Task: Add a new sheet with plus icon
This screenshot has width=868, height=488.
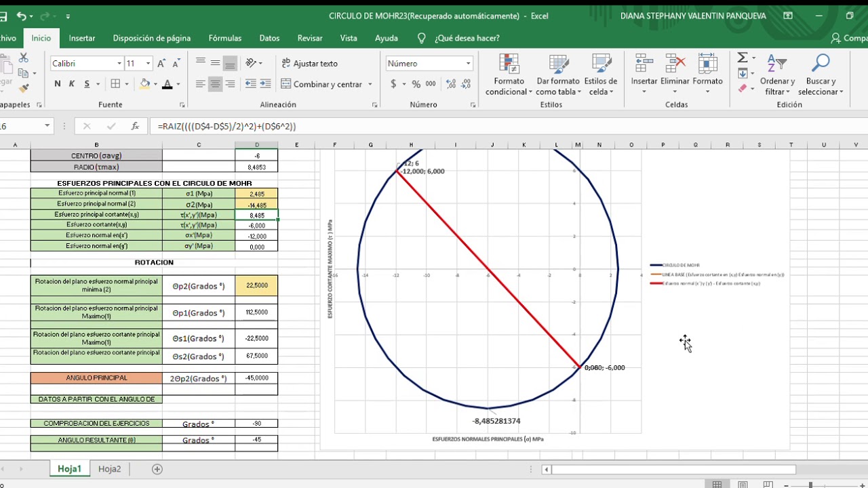Action: pyautogui.click(x=157, y=469)
